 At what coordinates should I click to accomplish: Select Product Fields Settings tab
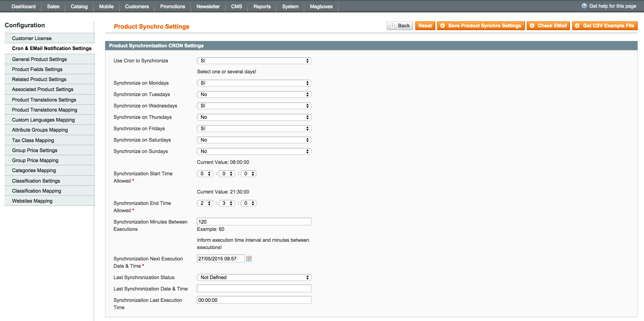50,69
